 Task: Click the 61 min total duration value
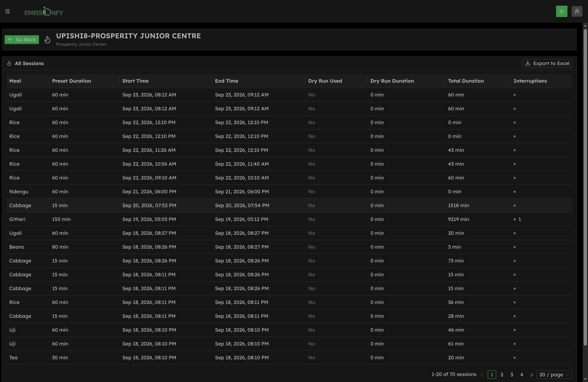click(456, 344)
